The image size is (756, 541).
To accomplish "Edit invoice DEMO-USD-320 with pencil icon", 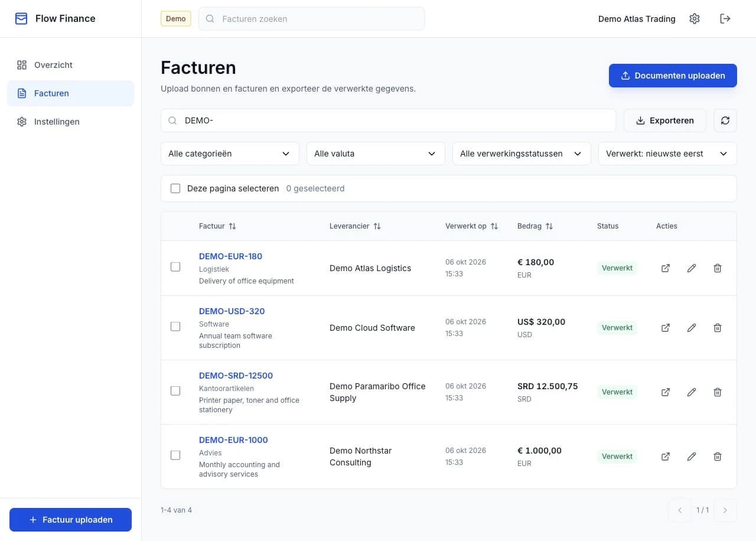I will pyautogui.click(x=692, y=328).
